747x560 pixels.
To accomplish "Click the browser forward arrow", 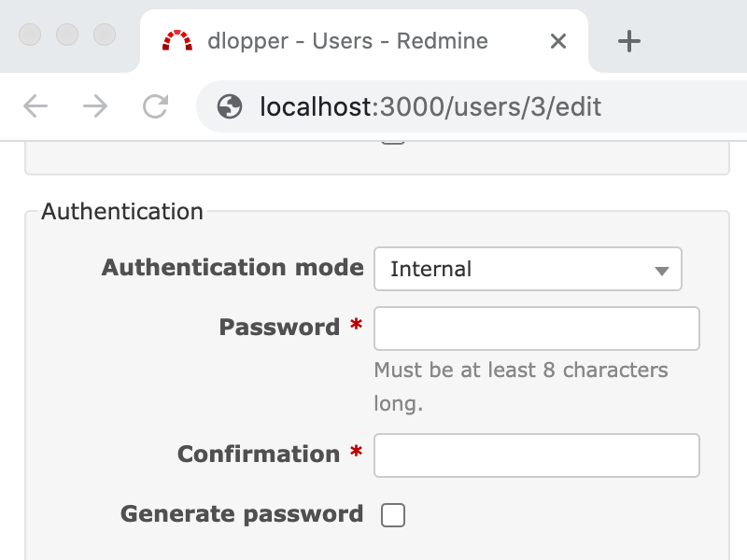I will coord(95,106).
